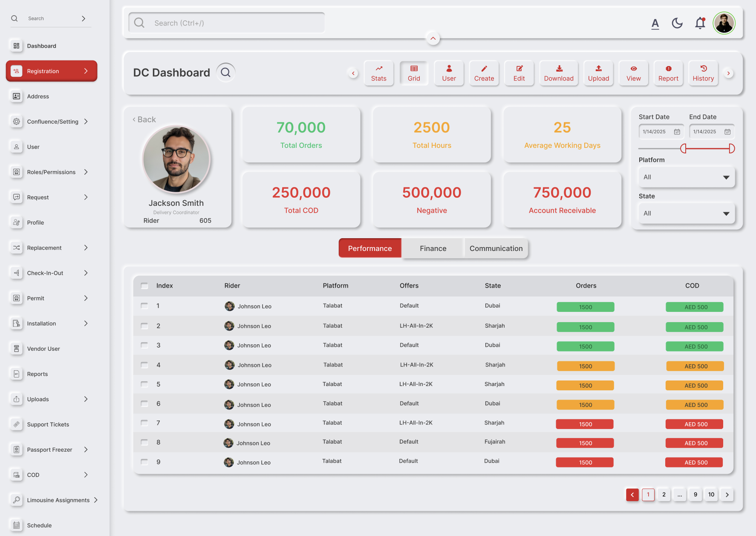Image resolution: width=756 pixels, height=536 pixels.
Task: Open Start Date calendar icon
Action: click(677, 132)
